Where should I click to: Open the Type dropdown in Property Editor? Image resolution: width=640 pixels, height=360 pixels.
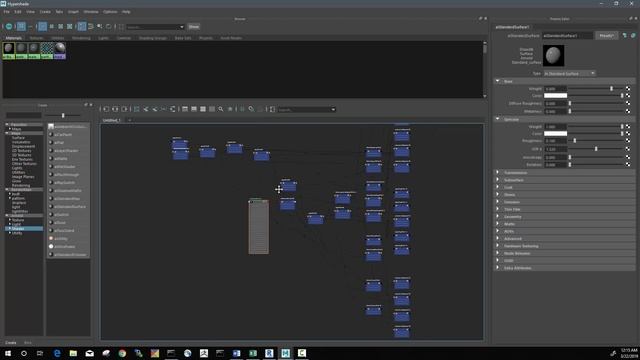pos(569,73)
